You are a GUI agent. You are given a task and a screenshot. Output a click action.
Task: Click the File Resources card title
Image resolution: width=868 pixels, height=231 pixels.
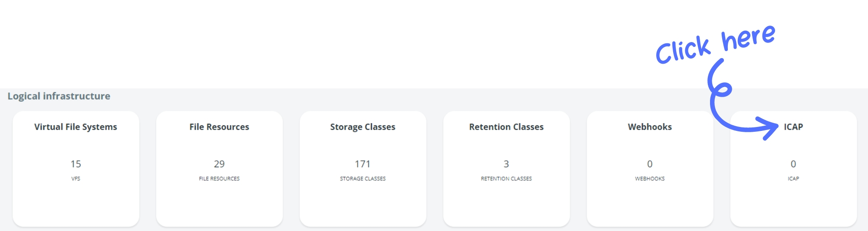click(x=219, y=127)
